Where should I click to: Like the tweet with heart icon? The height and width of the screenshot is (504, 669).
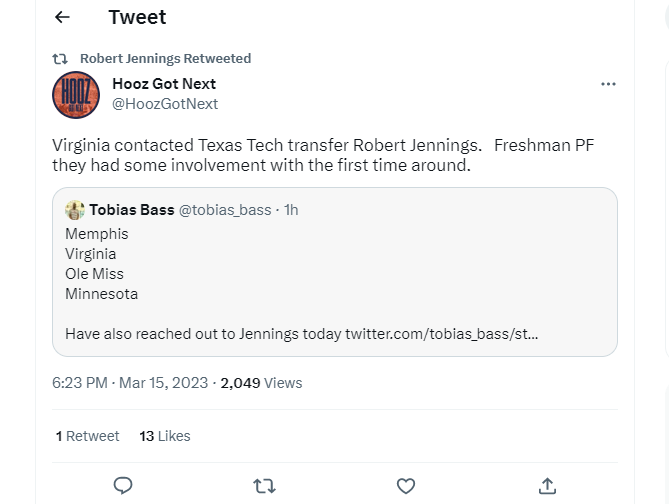tap(405, 486)
